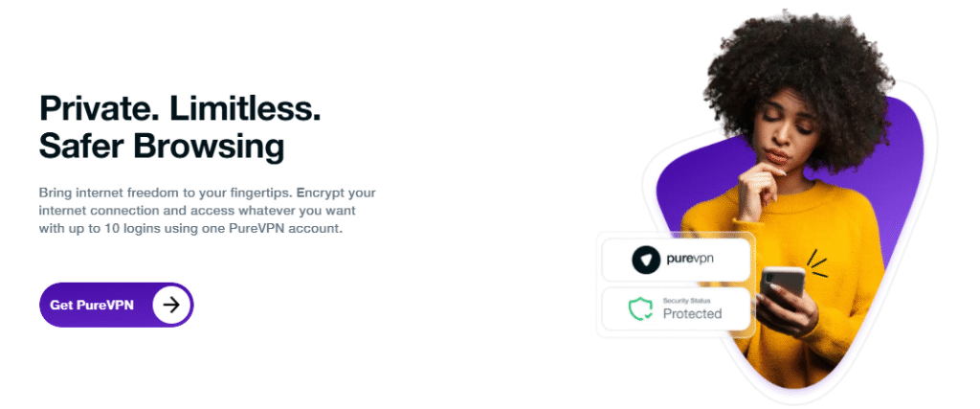Click the 'Safer Browsing' headline line

tap(162, 147)
